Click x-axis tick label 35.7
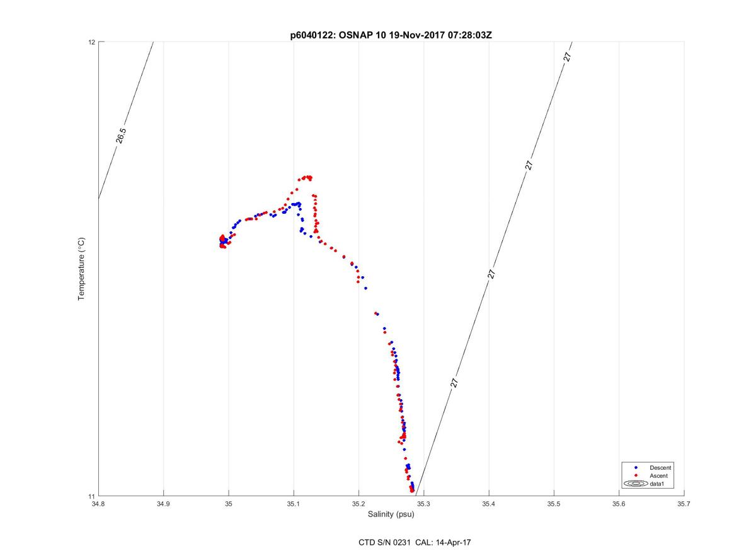Viewport: 756px width, 558px height. pos(684,504)
